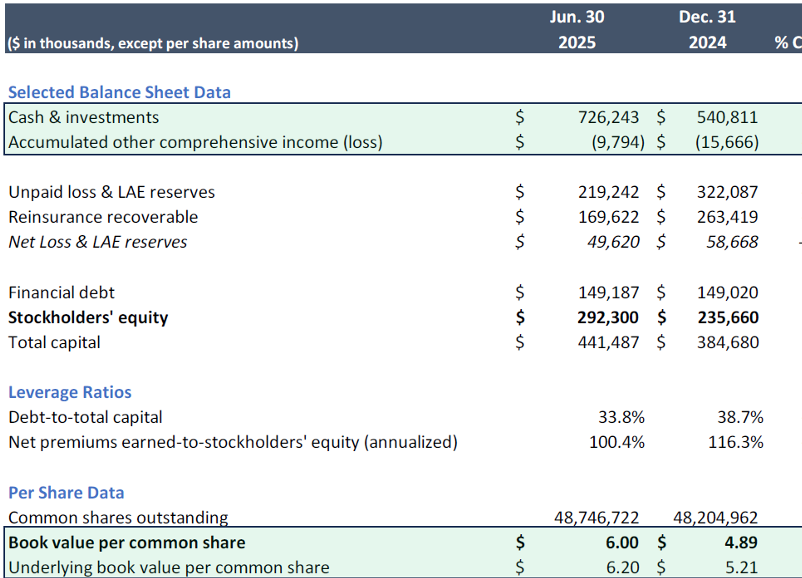Screen dimensions: 802x578
Task: Click 'Accumulated other comprehensive income (loss)' label
Action: pyautogui.click(x=195, y=142)
